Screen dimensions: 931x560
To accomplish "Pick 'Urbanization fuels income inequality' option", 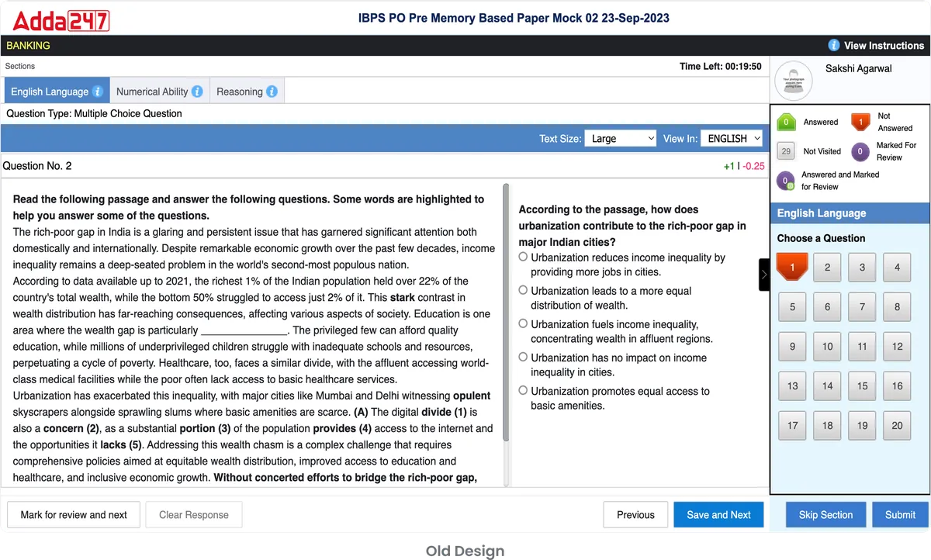I will 524,323.
